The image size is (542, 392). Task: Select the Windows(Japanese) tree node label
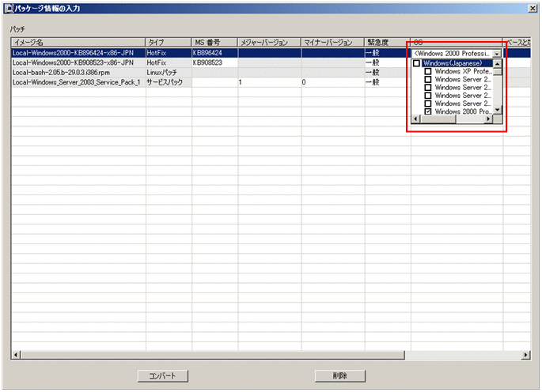pos(453,63)
